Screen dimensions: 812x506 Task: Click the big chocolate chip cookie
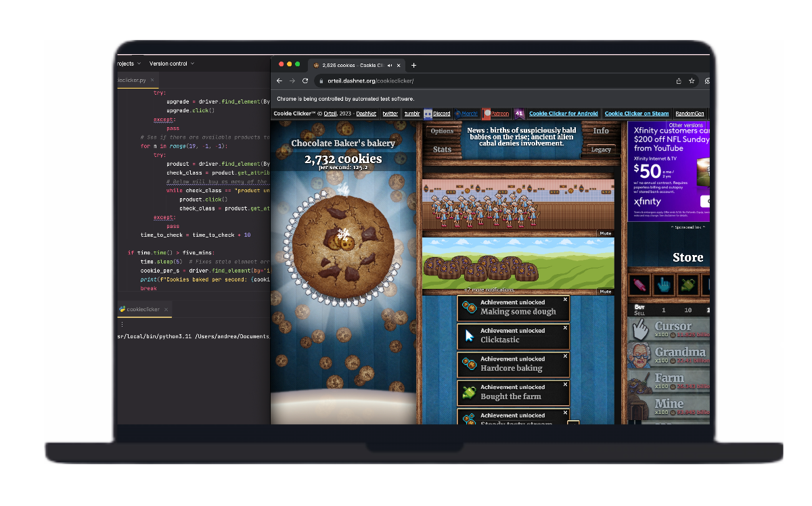[x=344, y=245]
